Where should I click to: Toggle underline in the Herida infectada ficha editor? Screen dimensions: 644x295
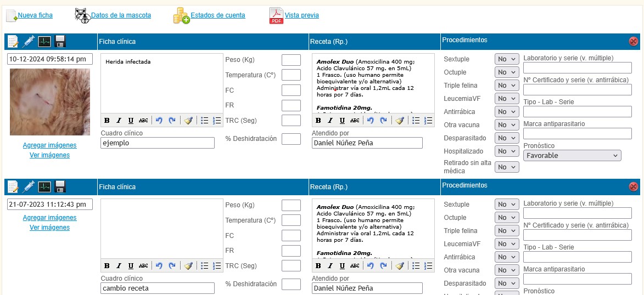point(131,120)
